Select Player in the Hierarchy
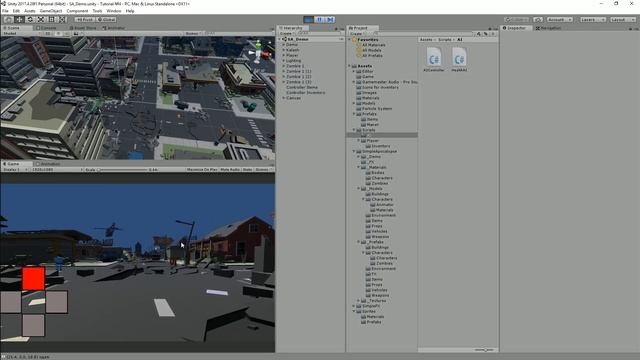 coord(292,55)
